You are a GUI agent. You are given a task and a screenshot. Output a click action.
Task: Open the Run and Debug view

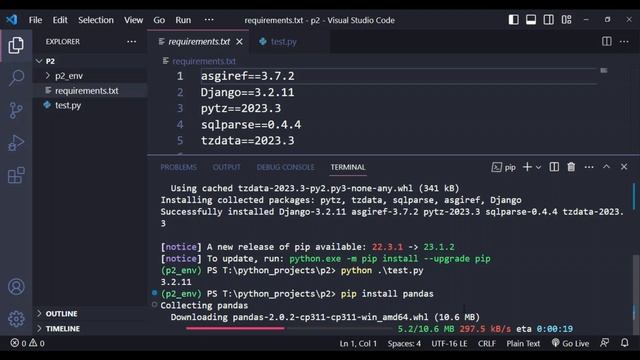pyautogui.click(x=16, y=143)
